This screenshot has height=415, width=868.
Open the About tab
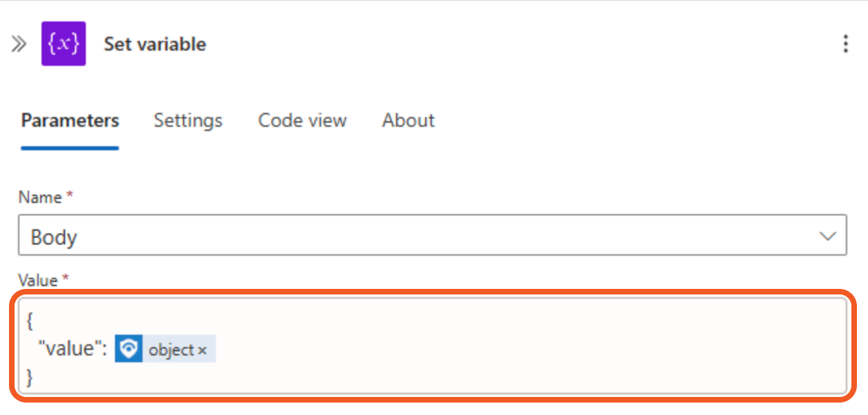408,121
